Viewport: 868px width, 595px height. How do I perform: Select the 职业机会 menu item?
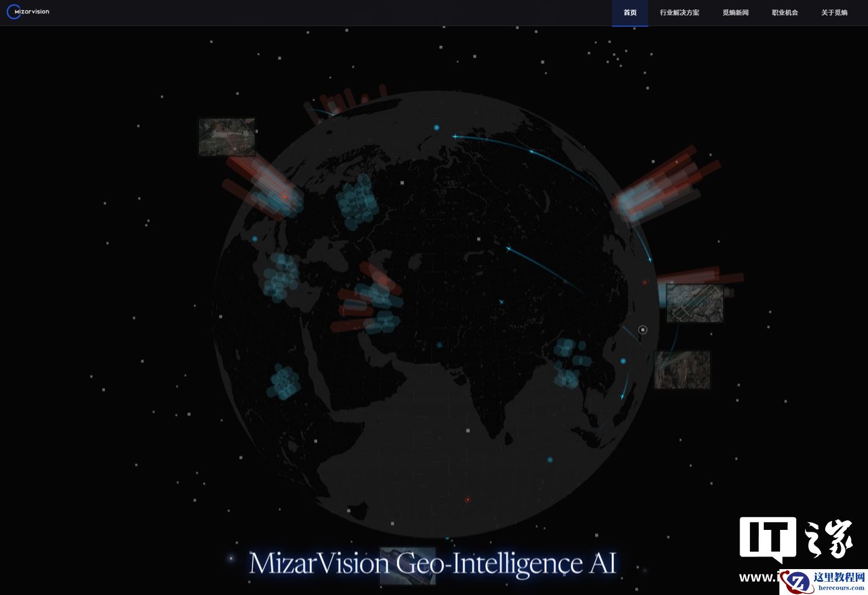tap(785, 13)
